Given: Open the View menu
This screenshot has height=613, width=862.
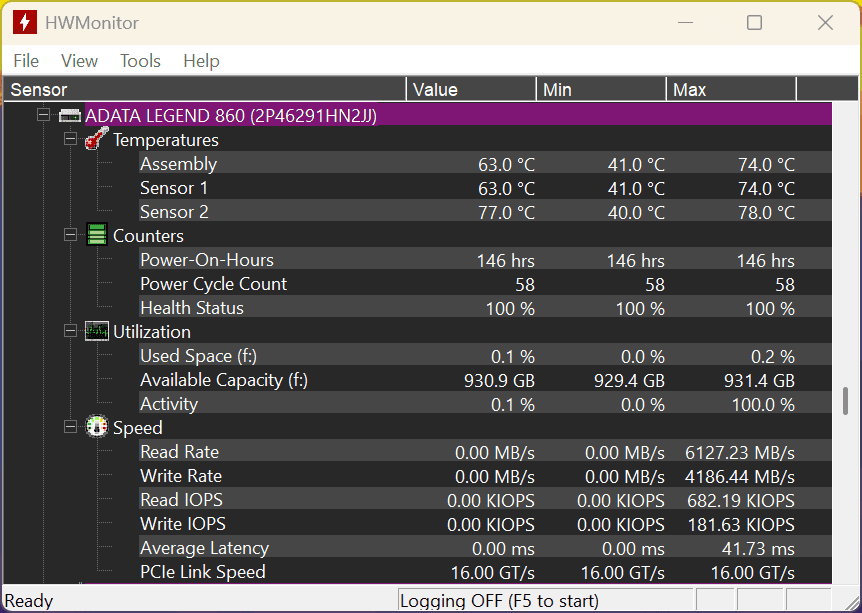Looking at the screenshot, I should pos(79,60).
